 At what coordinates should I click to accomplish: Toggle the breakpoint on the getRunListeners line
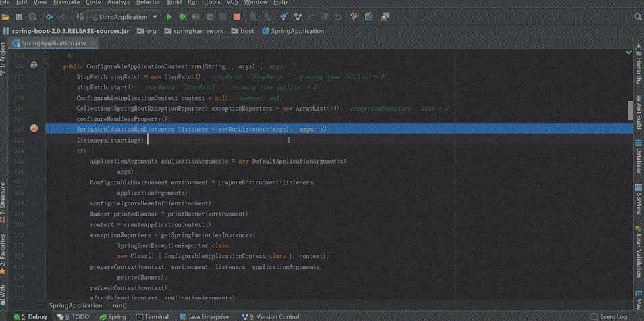34,129
